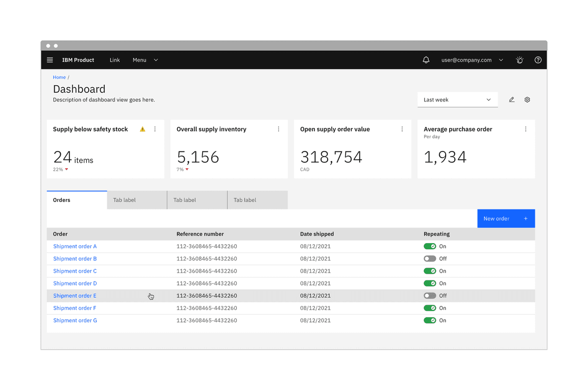Screen dimensions: 588x391
Task: Click the warning icon on Supply below safety stock
Action: [142, 129]
